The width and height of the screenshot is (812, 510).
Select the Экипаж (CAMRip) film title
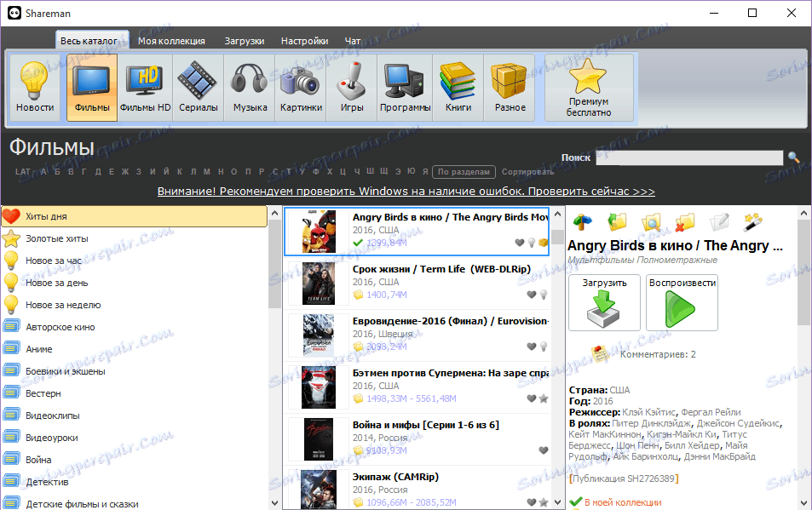point(395,477)
